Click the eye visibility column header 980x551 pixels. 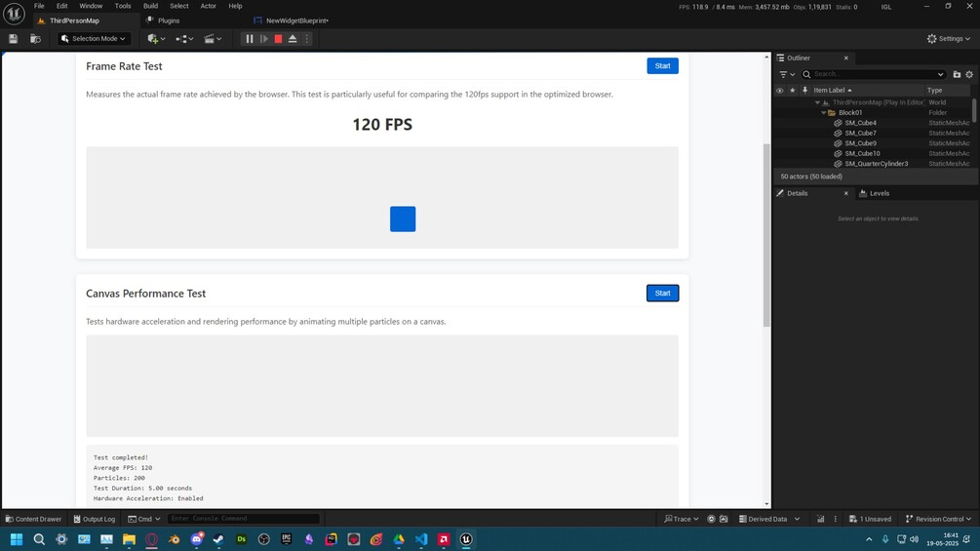click(779, 90)
